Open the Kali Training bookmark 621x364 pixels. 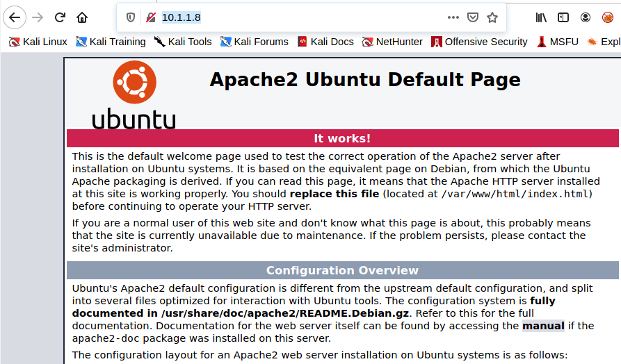tap(111, 42)
